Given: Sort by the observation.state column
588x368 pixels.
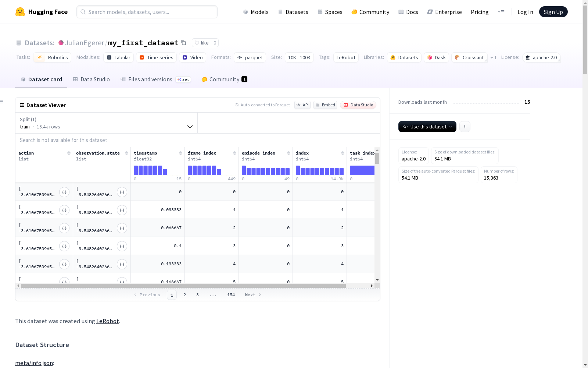Looking at the screenshot, I should pos(126,153).
